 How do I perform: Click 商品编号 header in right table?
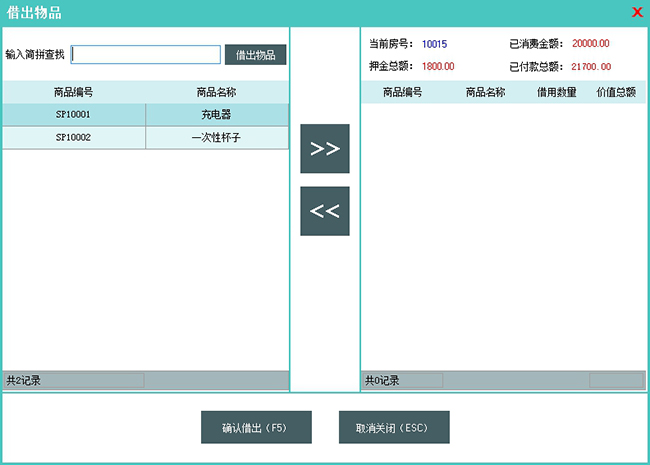coord(402,92)
